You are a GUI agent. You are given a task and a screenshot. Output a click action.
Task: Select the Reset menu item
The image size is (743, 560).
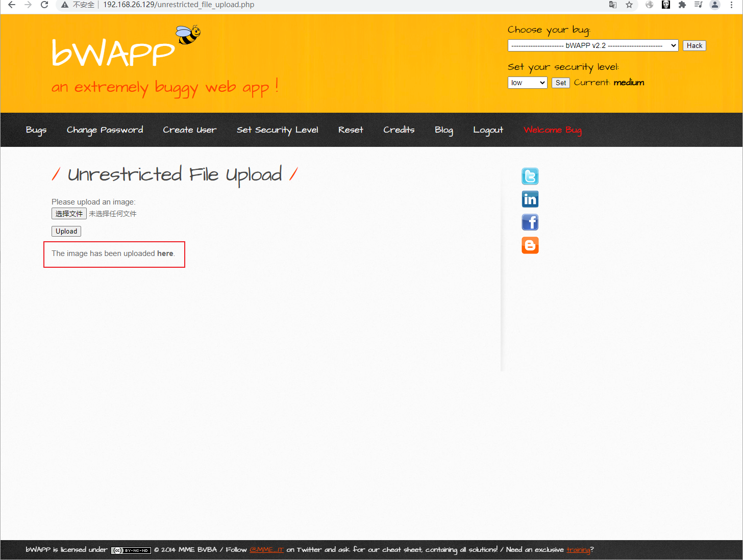point(351,130)
